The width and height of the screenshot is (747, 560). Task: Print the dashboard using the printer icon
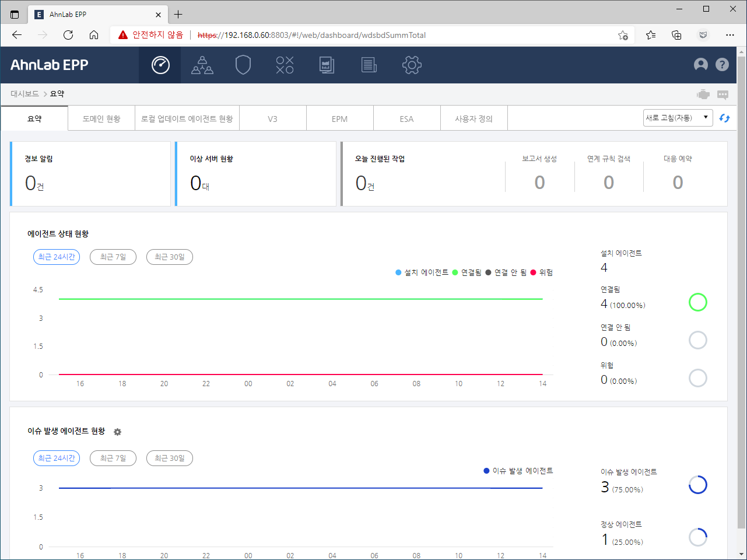[x=703, y=93]
